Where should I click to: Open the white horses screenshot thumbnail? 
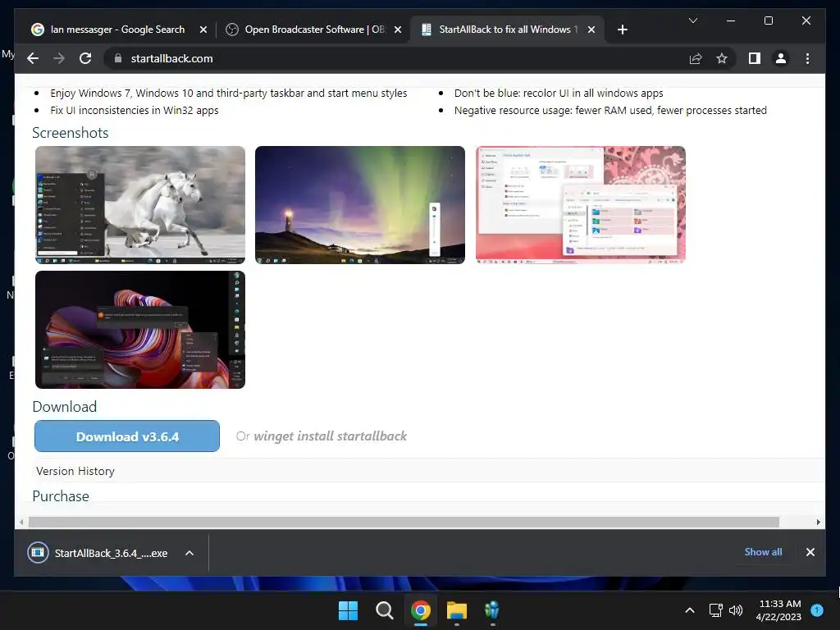tap(140, 204)
